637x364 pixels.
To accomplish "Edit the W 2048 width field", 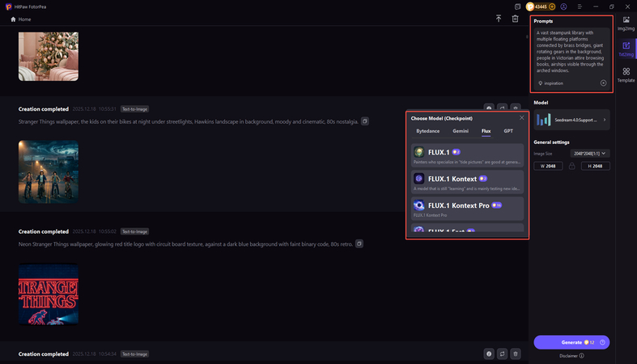I will (x=548, y=166).
